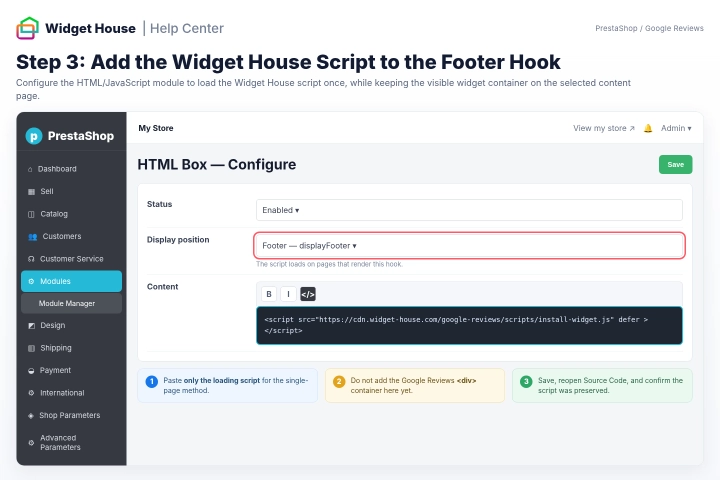Toggle bold formatting in Content toolbar
The width and height of the screenshot is (720, 480).
269,294
